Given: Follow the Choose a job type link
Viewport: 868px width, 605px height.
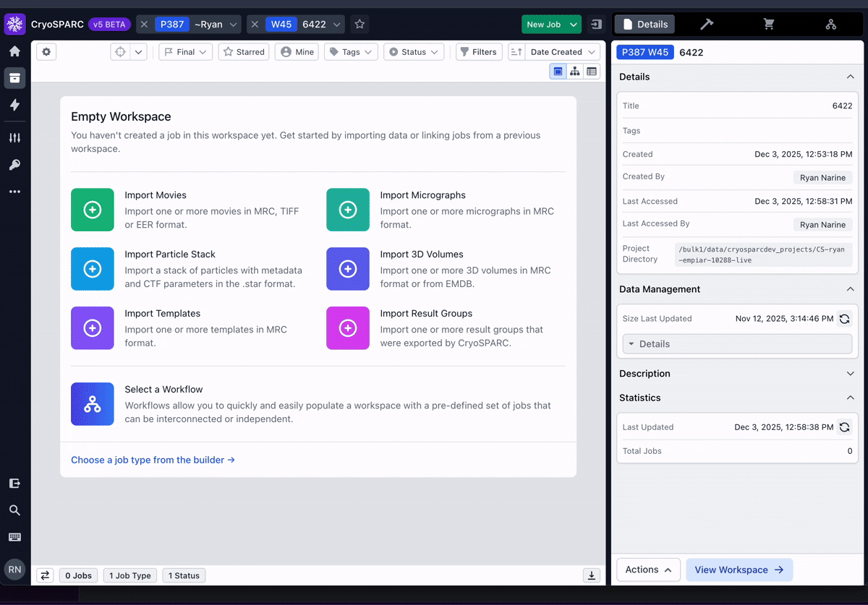Looking at the screenshot, I should [x=153, y=460].
